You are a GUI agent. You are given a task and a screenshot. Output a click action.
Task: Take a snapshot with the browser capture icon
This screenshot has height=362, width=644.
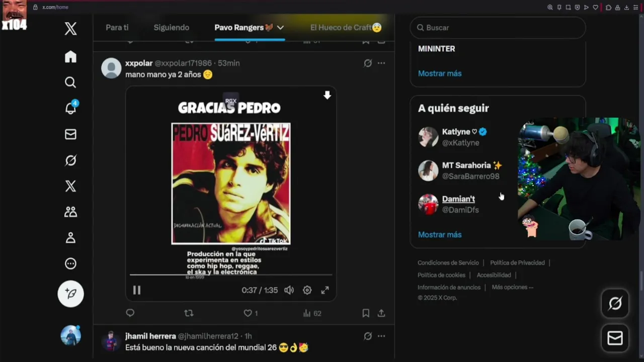(x=568, y=7)
